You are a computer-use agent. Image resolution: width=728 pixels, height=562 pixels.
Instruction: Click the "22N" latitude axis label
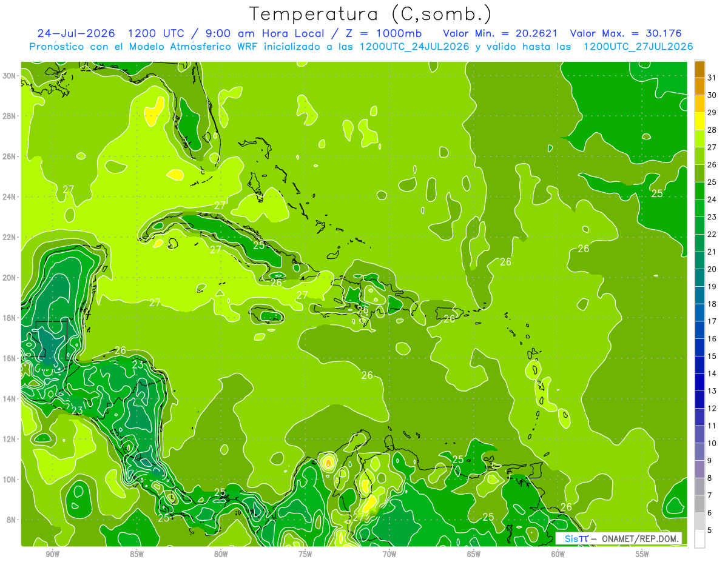click(x=8, y=237)
